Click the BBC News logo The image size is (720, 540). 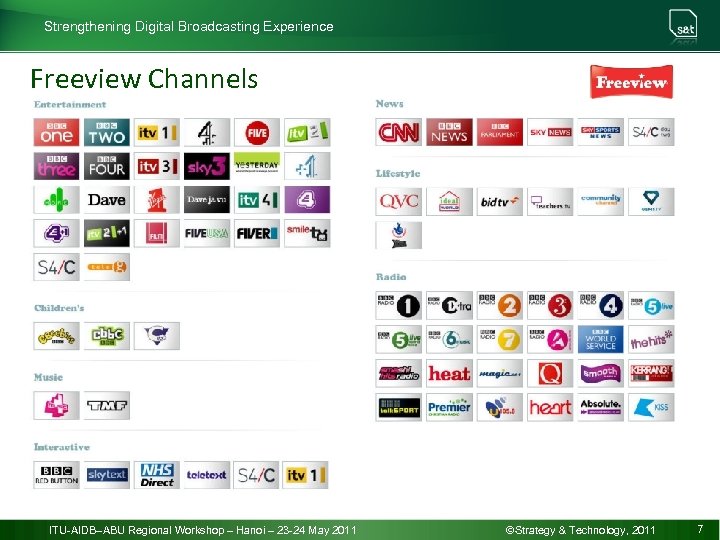(x=449, y=132)
